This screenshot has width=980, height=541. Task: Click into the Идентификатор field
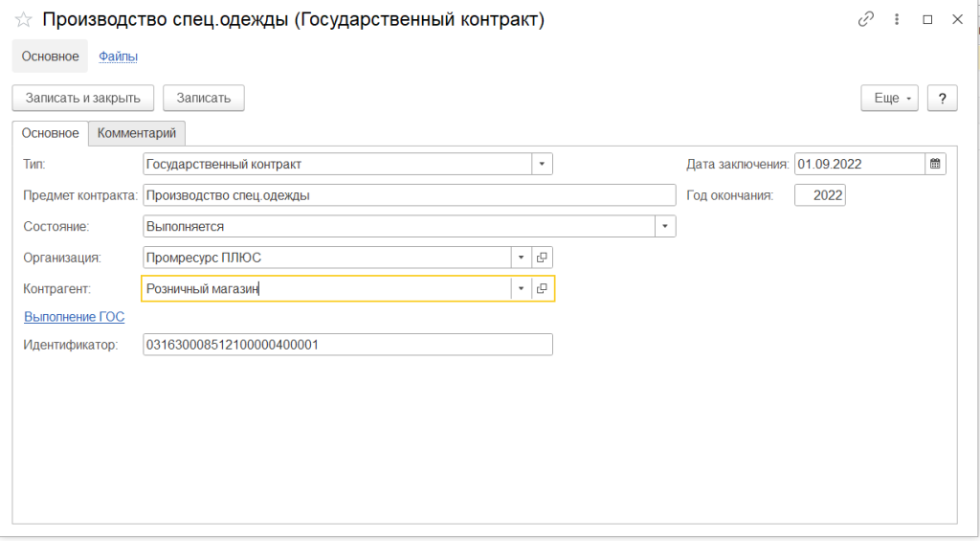(x=346, y=345)
